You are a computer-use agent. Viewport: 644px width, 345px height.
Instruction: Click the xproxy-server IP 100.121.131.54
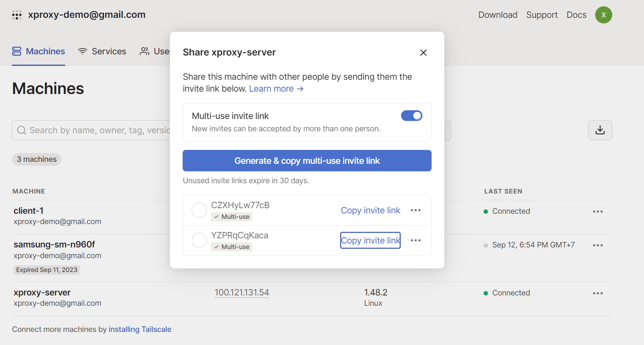click(x=242, y=292)
